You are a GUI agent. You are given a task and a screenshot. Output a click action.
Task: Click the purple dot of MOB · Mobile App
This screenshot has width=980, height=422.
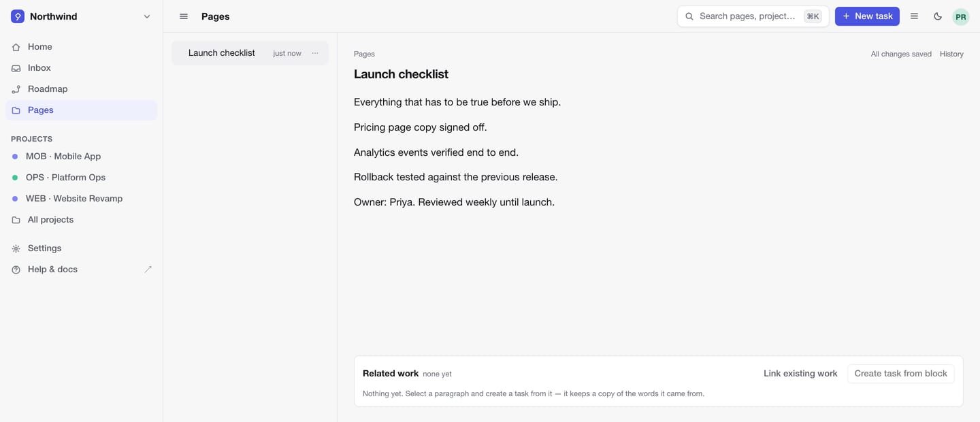click(15, 157)
